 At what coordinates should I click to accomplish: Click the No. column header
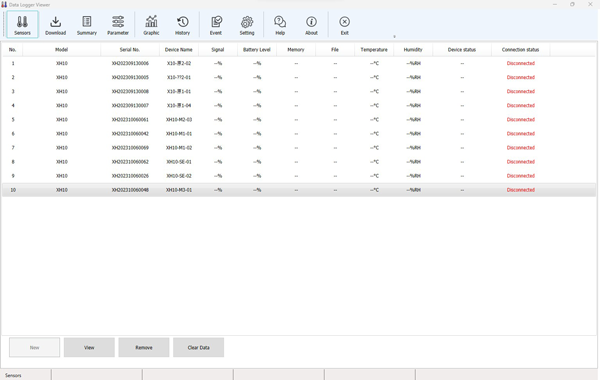click(x=13, y=50)
